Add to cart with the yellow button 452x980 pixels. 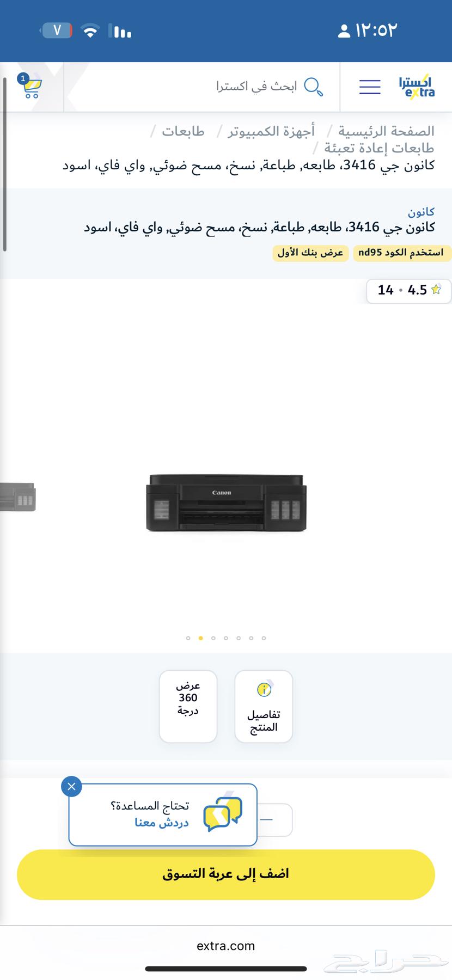[x=226, y=874]
